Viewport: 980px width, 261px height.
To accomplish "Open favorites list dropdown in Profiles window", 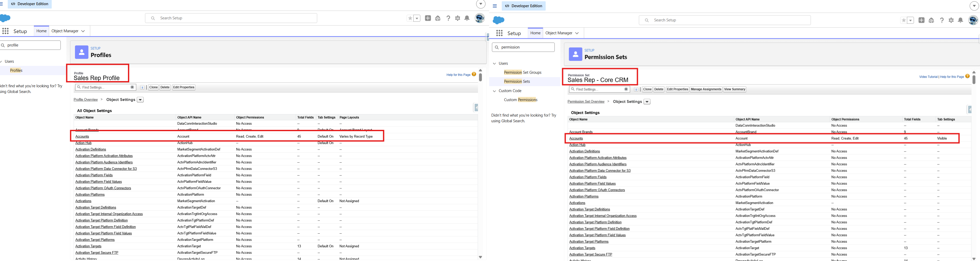I will pyautogui.click(x=417, y=18).
